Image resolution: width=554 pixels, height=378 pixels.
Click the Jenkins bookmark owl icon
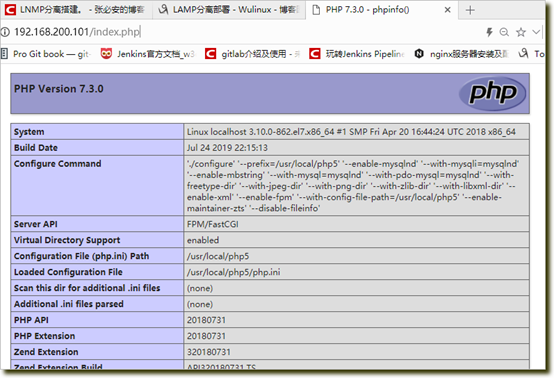pyautogui.click(x=106, y=54)
